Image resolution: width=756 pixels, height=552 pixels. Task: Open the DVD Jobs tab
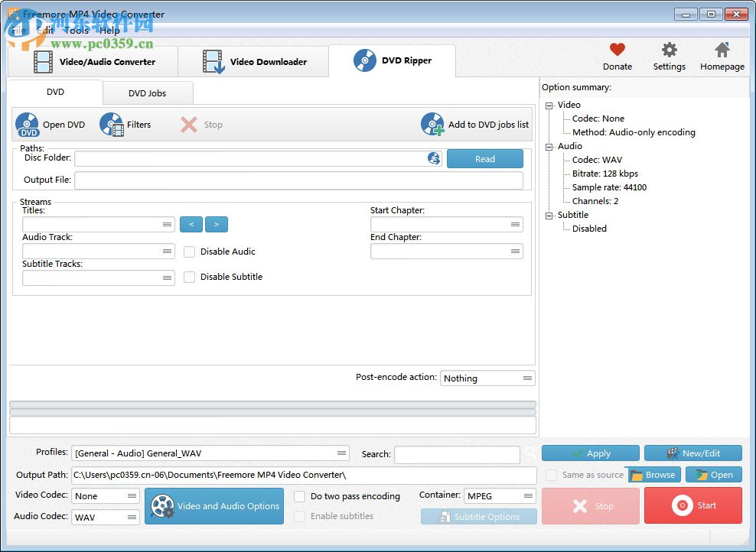click(x=148, y=93)
